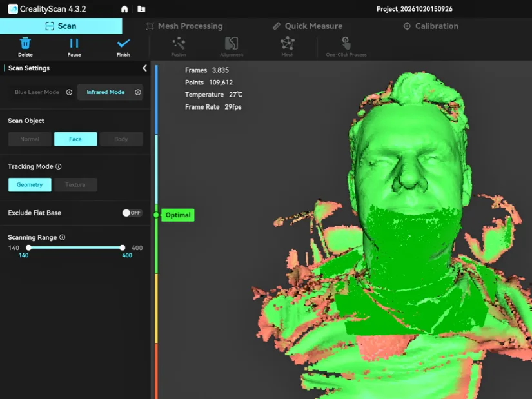The width and height of the screenshot is (532, 399).
Task: Click the project name in title bar
Action: click(x=414, y=9)
